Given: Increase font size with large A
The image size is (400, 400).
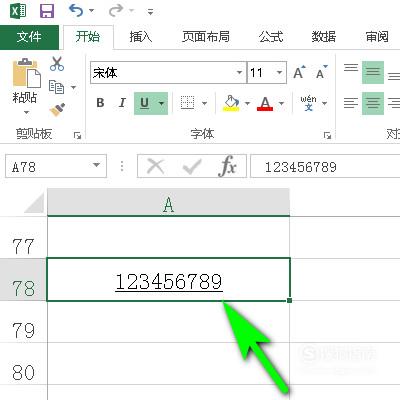Looking at the screenshot, I should [299, 72].
